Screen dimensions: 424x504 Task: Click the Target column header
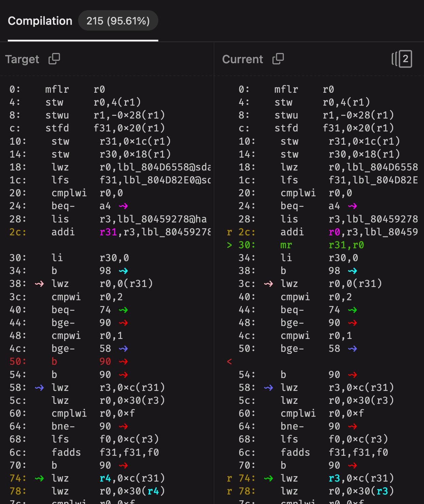pyautogui.click(x=22, y=59)
